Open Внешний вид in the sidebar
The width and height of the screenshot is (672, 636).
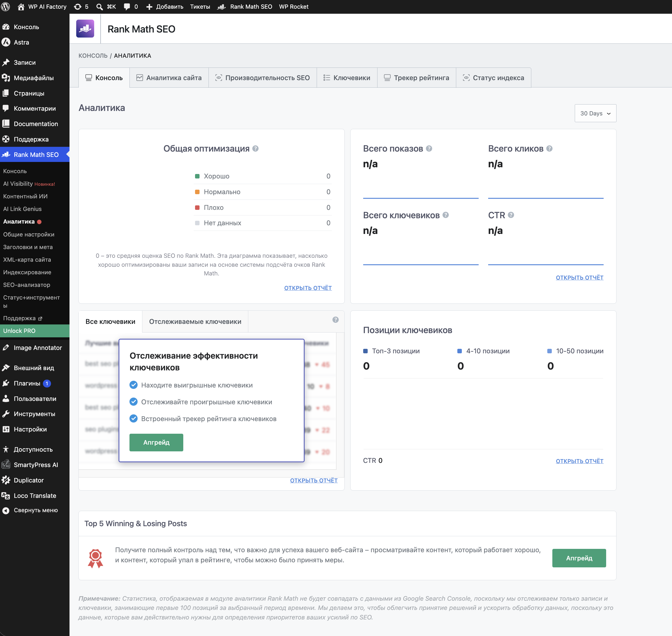[34, 368]
